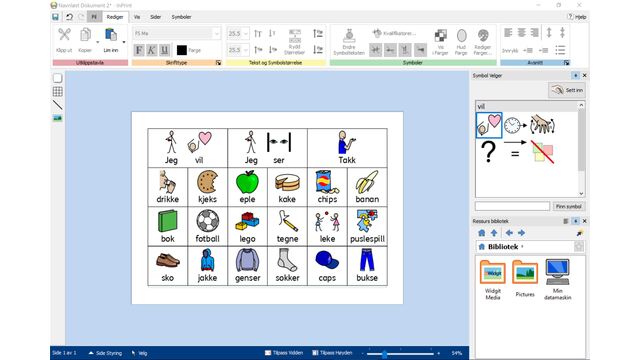The height and width of the screenshot is (360, 640).
Task: Select the table grid tool in left sidebar
Action: [x=58, y=91]
